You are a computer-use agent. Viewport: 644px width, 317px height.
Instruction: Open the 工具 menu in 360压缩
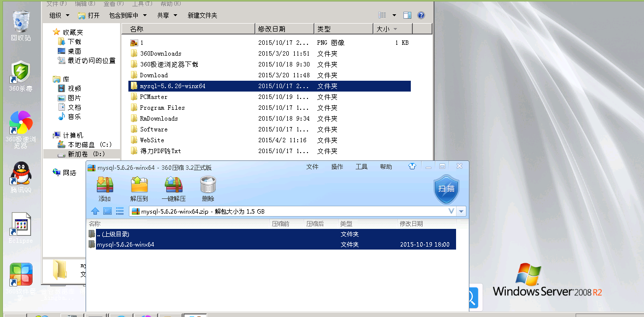pyautogui.click(x=362, y=167)
